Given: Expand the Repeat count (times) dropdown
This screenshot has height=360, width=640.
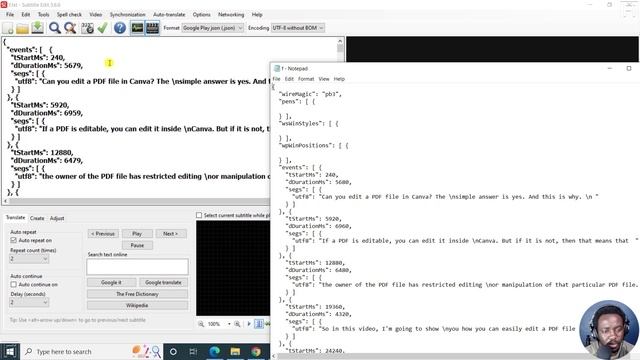Looking at the screenshot, I should 29,259.
